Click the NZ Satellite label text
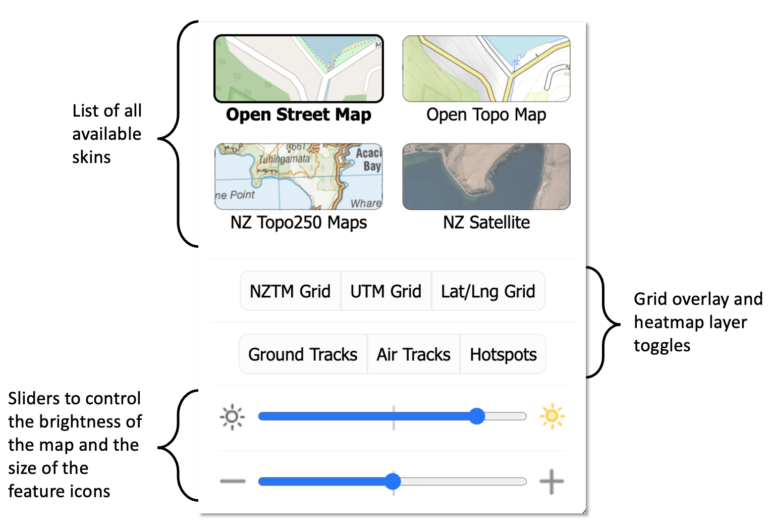 (486, 222)
